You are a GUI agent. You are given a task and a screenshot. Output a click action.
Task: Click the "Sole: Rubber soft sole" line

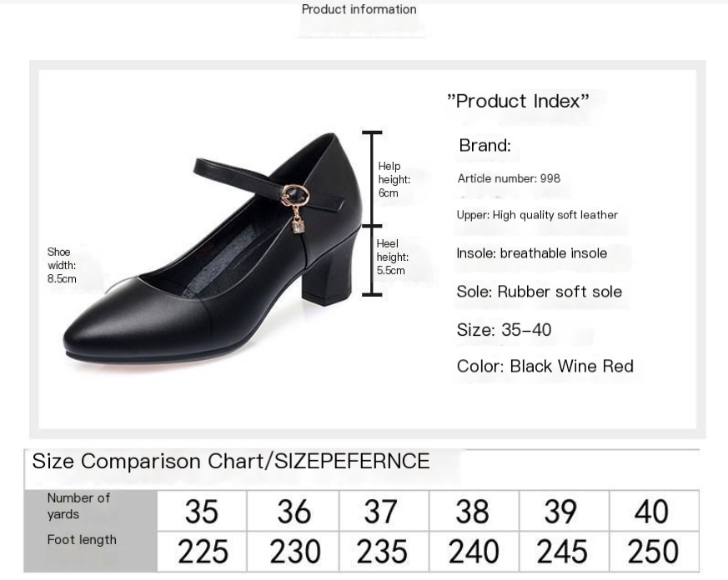click(539, 292)
